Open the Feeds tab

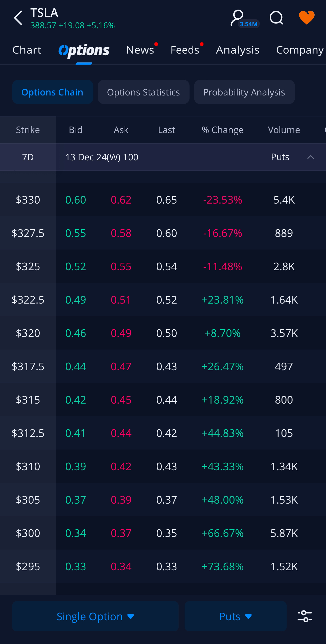pos(185,50)
